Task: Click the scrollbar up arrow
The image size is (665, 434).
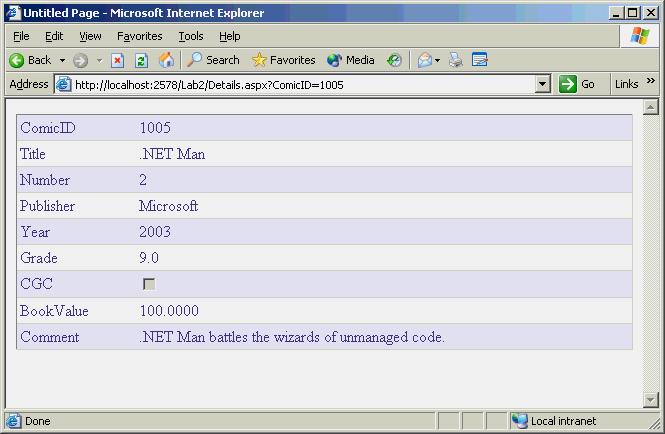Action: [x=650, y=107]
